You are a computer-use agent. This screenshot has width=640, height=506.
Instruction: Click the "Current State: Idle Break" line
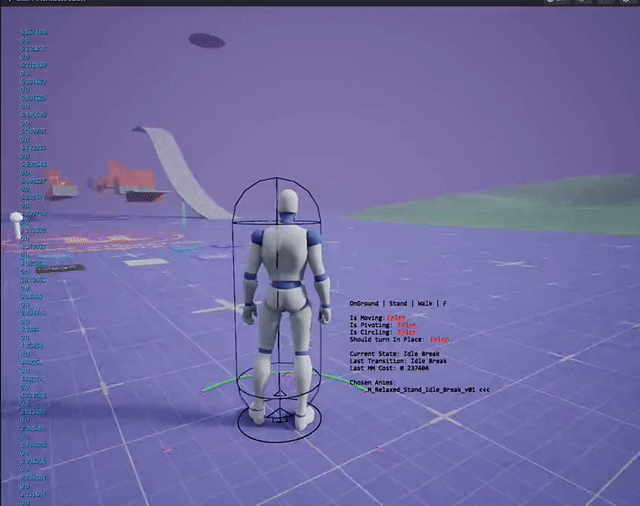click(395, 354)
